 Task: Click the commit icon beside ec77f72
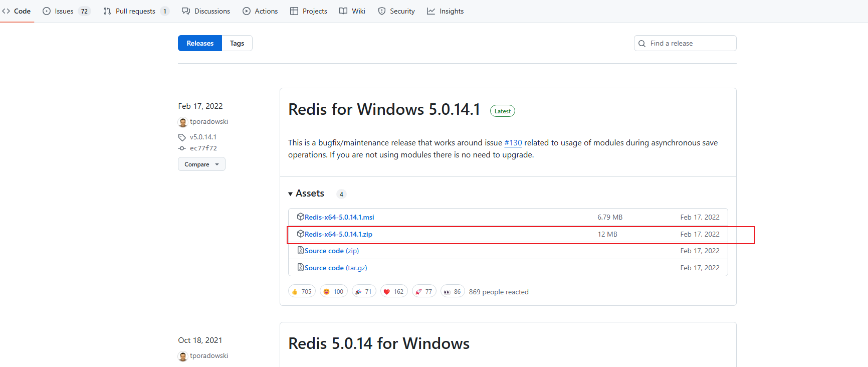pos(182,148)
